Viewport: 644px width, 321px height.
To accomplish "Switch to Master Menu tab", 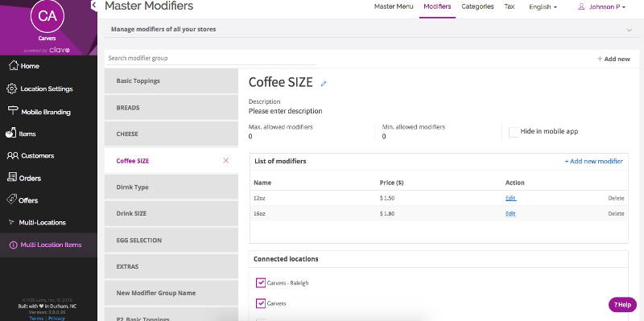I will click(394, 6).
